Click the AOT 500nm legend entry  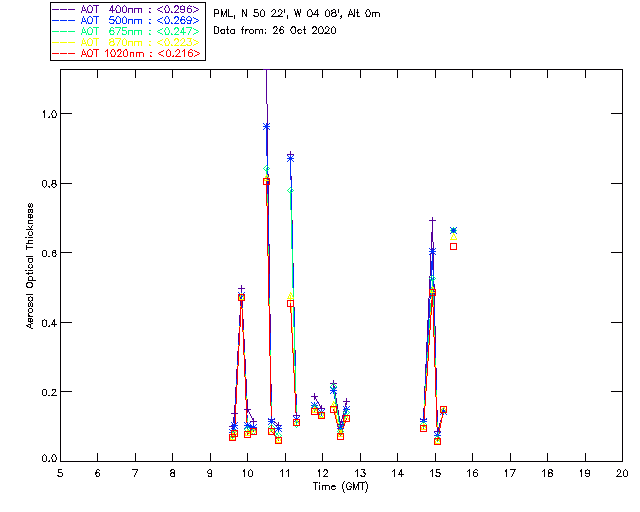click(126, 20)
